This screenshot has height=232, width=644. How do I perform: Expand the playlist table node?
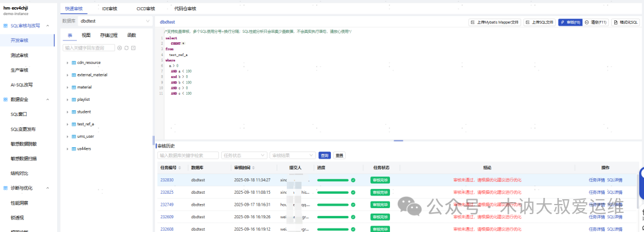click(x=67, y=100)
